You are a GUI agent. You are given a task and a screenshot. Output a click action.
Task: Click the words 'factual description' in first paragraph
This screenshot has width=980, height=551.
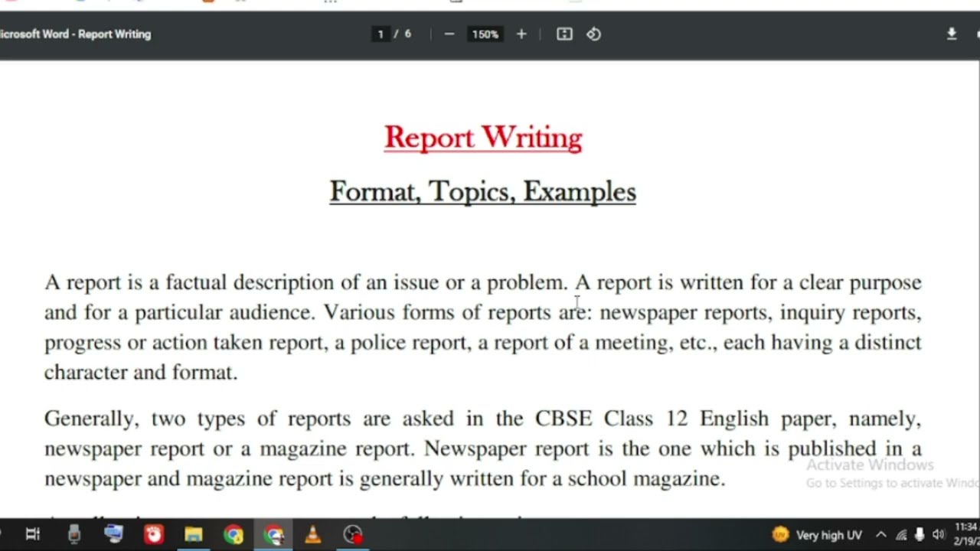click(x=250, y=282)
